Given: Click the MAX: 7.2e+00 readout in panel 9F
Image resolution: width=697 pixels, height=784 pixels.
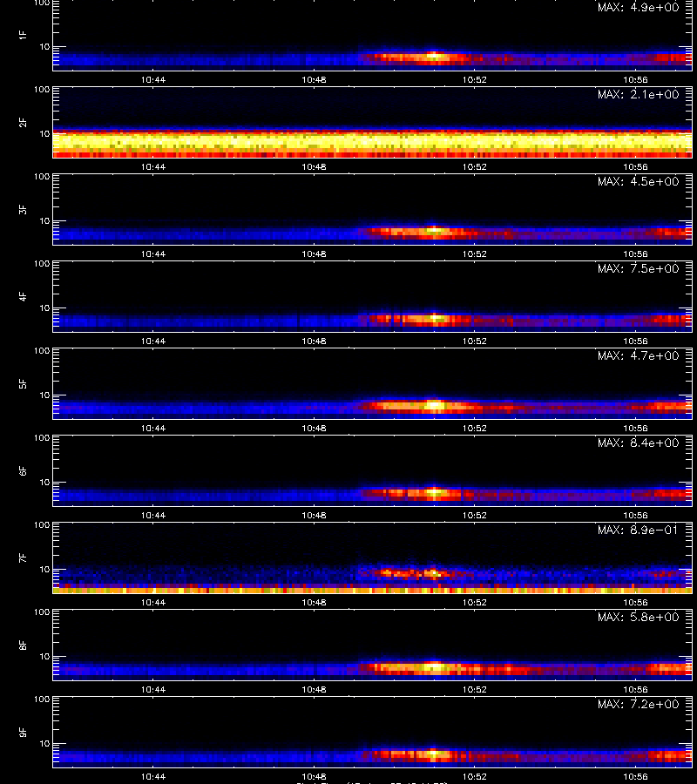Looking at the screenshot, I should click(638, 704).
